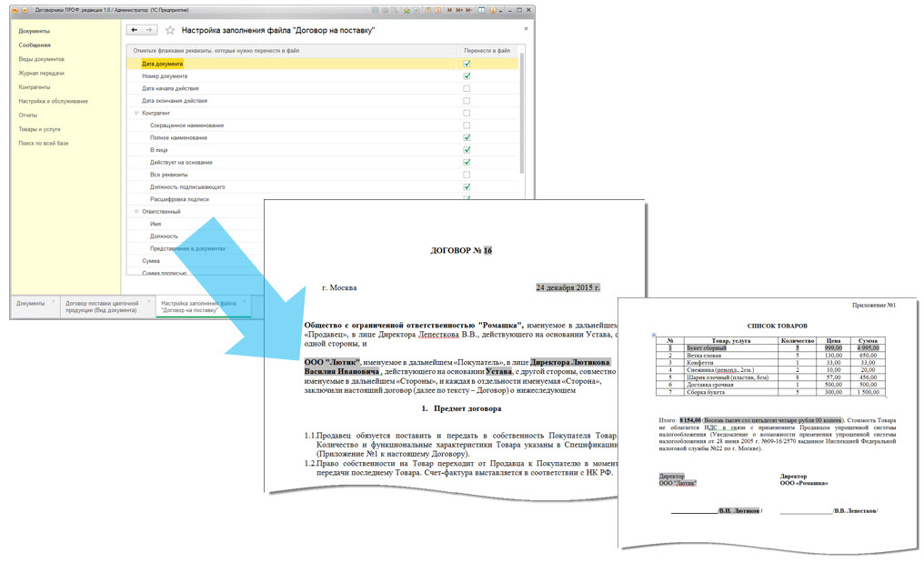Click the green add-to-favorites icon in title bar
Screen dimensions: 924x563
point(407,10)
